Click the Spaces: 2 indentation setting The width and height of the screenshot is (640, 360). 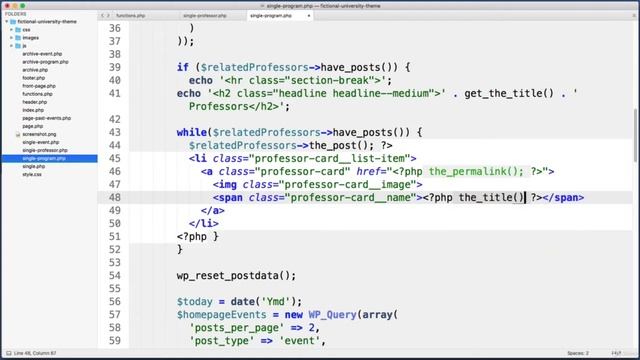click(578, 353)
